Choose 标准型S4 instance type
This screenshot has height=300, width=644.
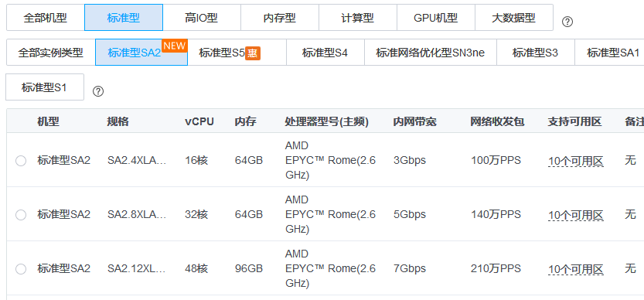[325, 53]
